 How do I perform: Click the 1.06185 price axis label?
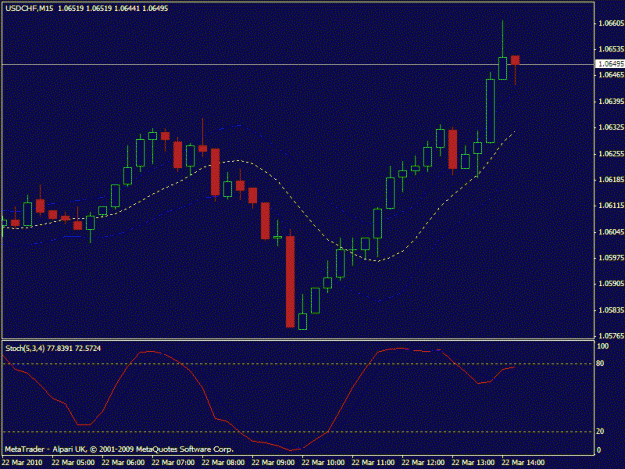point(611,180)
